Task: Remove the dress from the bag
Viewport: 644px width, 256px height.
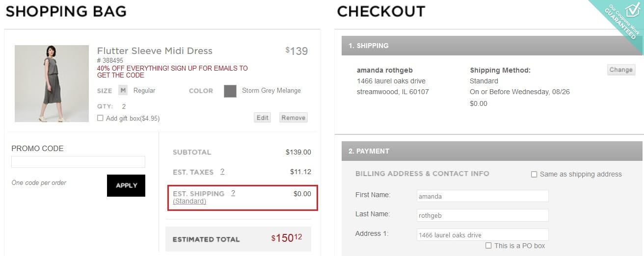Action: click(x=294, y=118)
